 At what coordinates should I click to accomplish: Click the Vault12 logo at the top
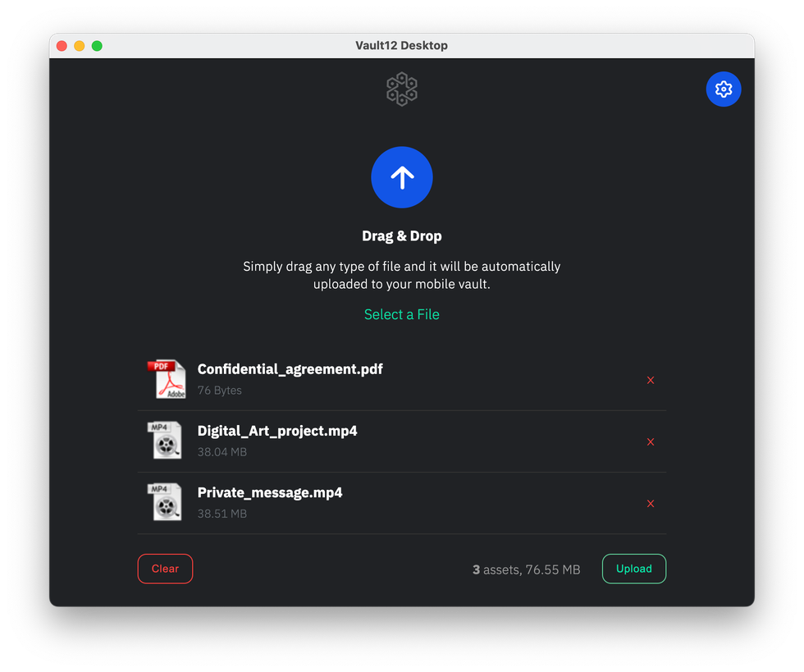coord(401,89)
